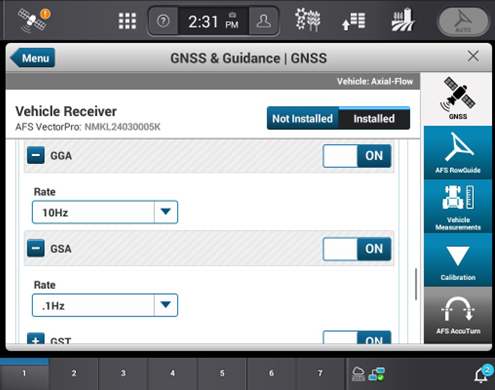Open the Calibration sidebar tab
This screenshot has width=495, height=390.
[x=458, y=260]
